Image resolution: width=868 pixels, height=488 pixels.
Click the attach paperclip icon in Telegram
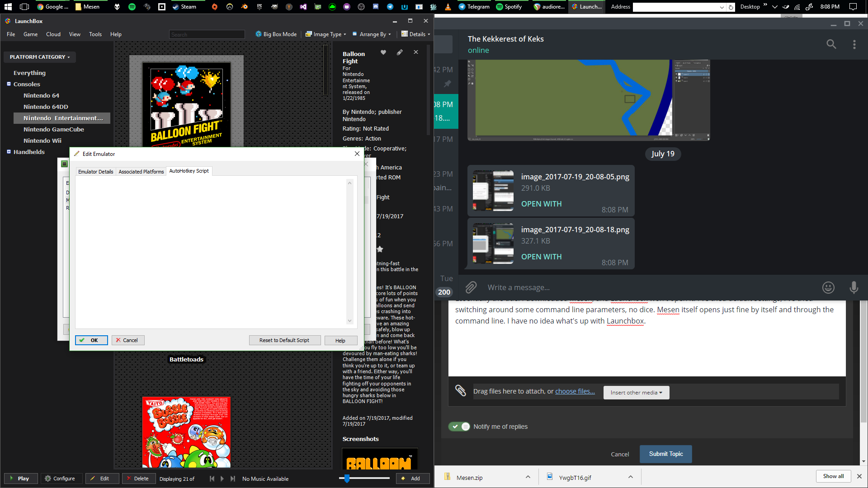471,287
